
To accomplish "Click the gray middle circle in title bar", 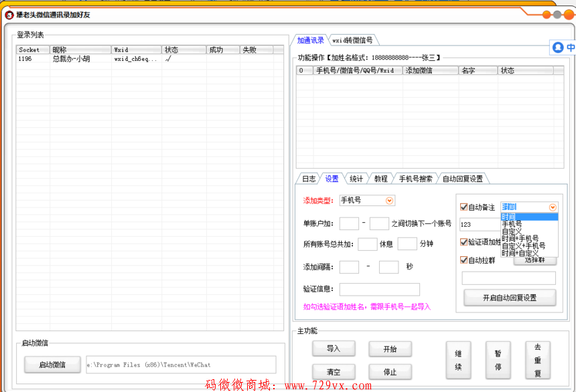I will click(x=557, y=15).
